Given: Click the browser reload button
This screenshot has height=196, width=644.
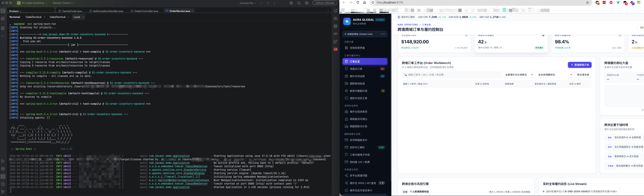Looking at the screenshot, I should [358, 2].
